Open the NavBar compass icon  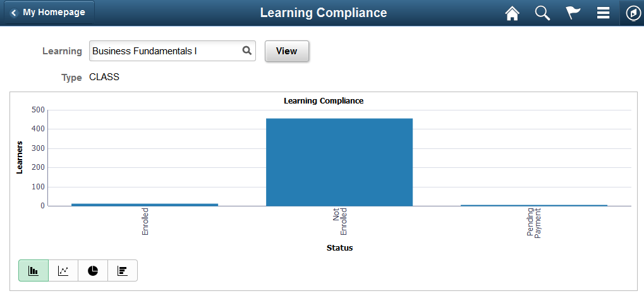coord(631,13)
